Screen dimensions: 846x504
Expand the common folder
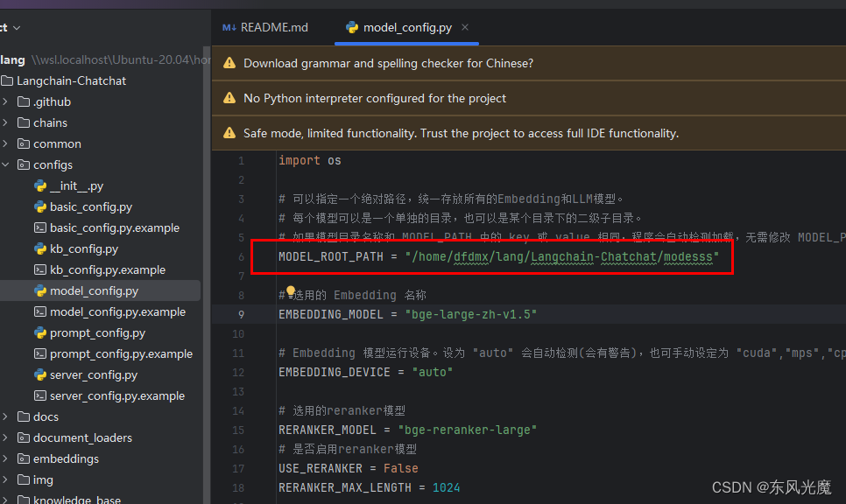pyautogui.click(x=5, y=143)
